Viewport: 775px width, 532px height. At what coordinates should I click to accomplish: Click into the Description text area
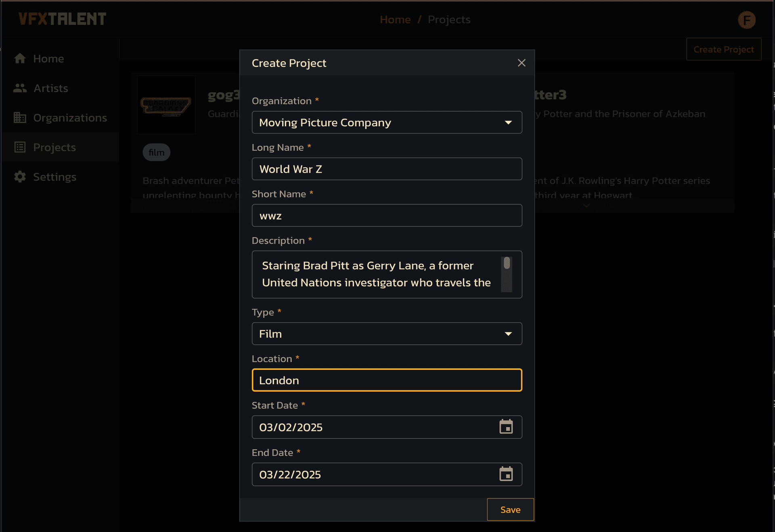[387, 274]
